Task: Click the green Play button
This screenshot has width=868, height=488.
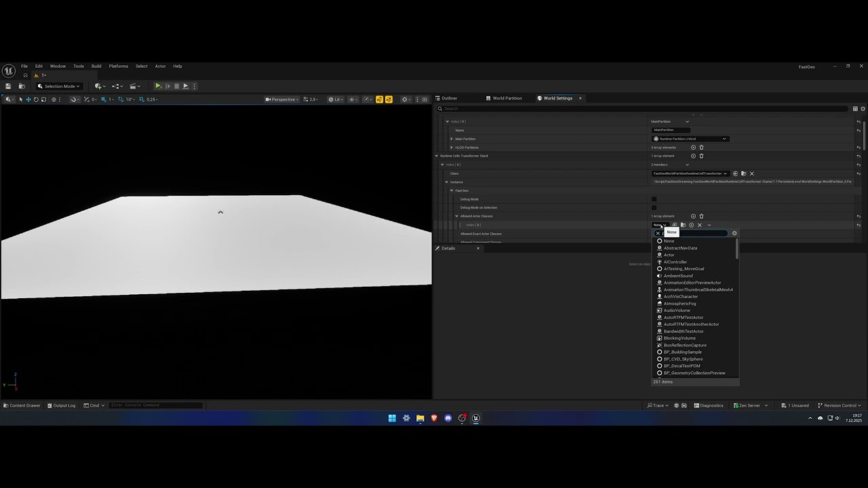Action: coord(158,86)
